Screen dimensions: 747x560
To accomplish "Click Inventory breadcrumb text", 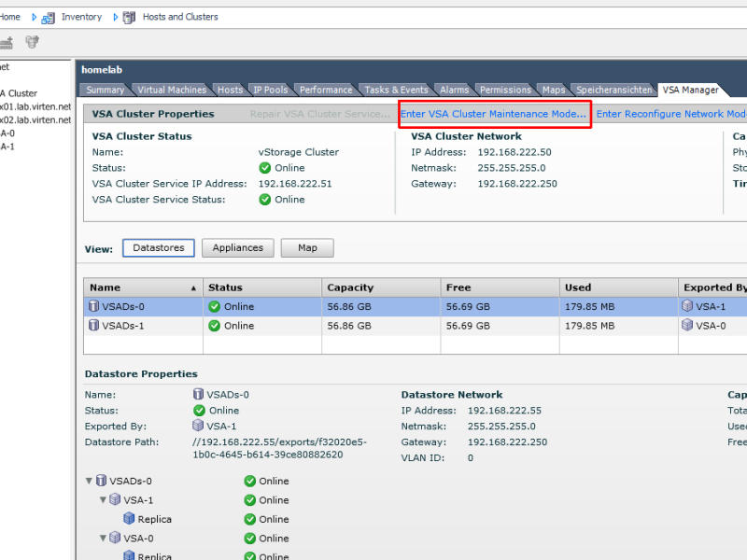I will pos(81,17).
